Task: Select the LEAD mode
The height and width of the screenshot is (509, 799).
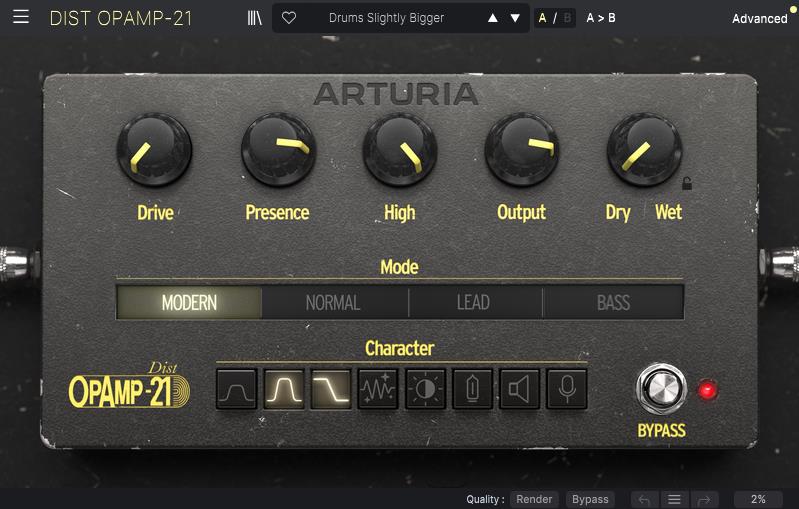Action: tap(475, 303)
